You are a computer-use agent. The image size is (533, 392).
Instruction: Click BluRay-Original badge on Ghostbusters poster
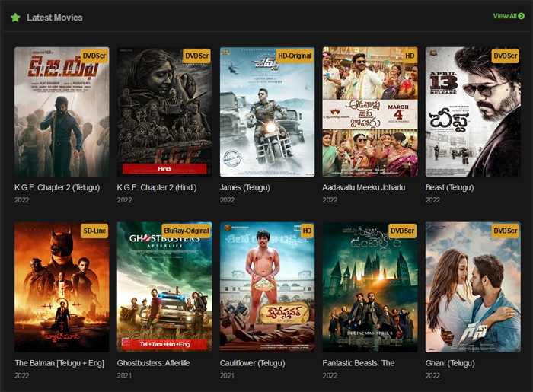(187, 231)
